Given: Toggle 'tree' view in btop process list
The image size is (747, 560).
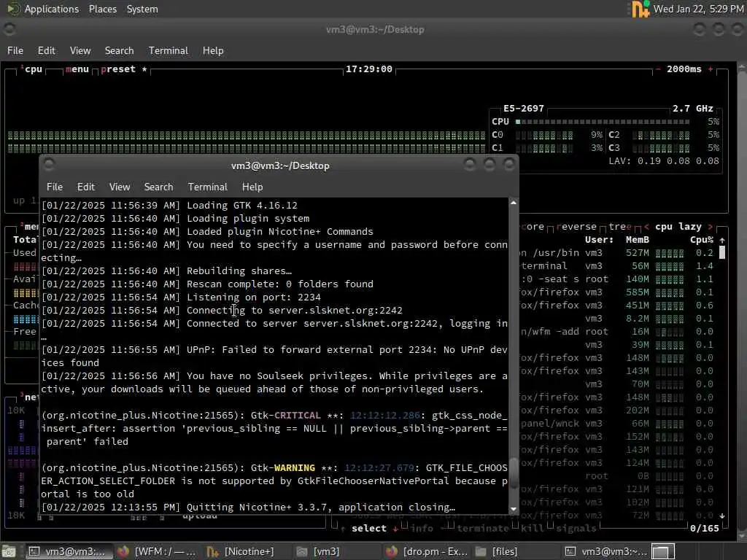Looking at the screenshot, I should click(x=620, y=227).
